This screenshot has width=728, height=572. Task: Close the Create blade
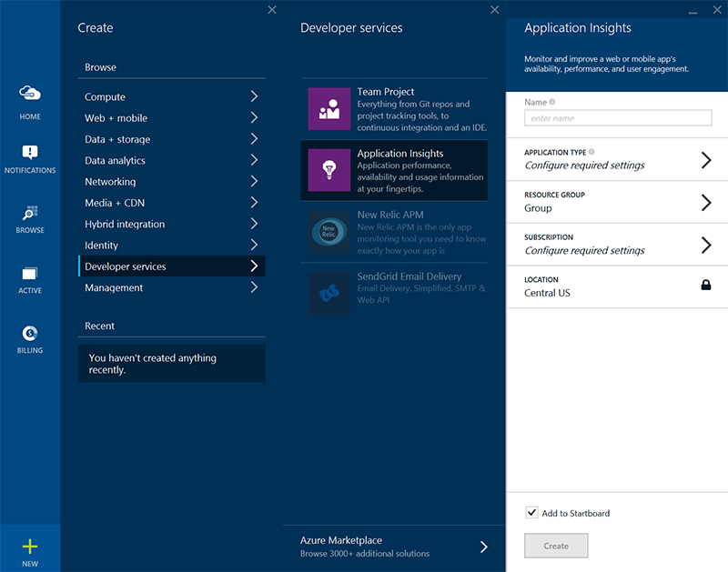(272, 10)
